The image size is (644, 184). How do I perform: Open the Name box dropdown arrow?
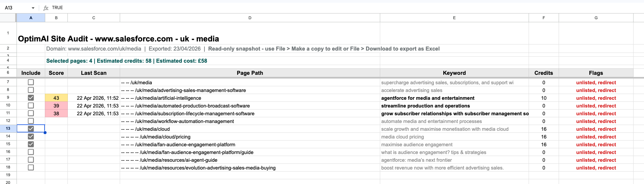[33, 8]
